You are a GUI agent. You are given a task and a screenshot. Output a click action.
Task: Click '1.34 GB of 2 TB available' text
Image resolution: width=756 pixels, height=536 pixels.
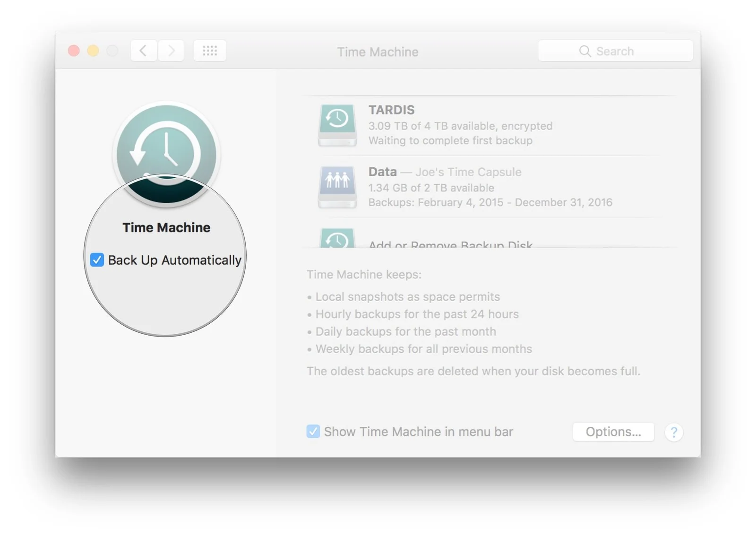click(431, 188)
